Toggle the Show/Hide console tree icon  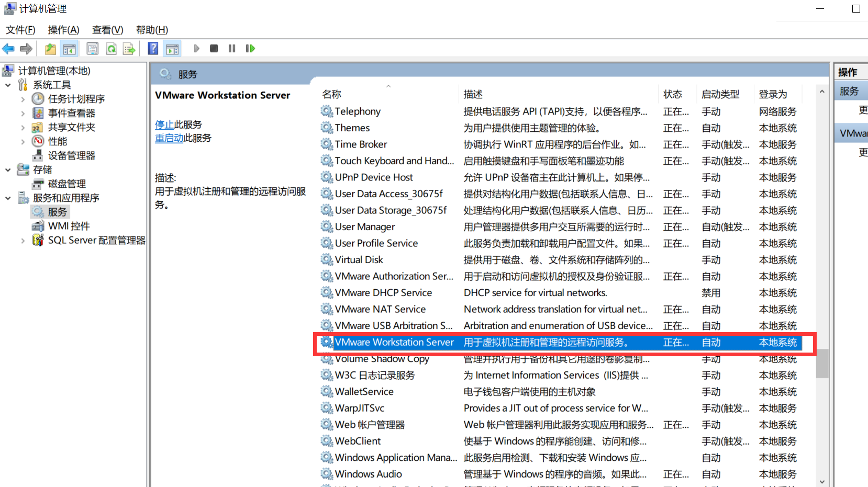[x=69, y=49]
